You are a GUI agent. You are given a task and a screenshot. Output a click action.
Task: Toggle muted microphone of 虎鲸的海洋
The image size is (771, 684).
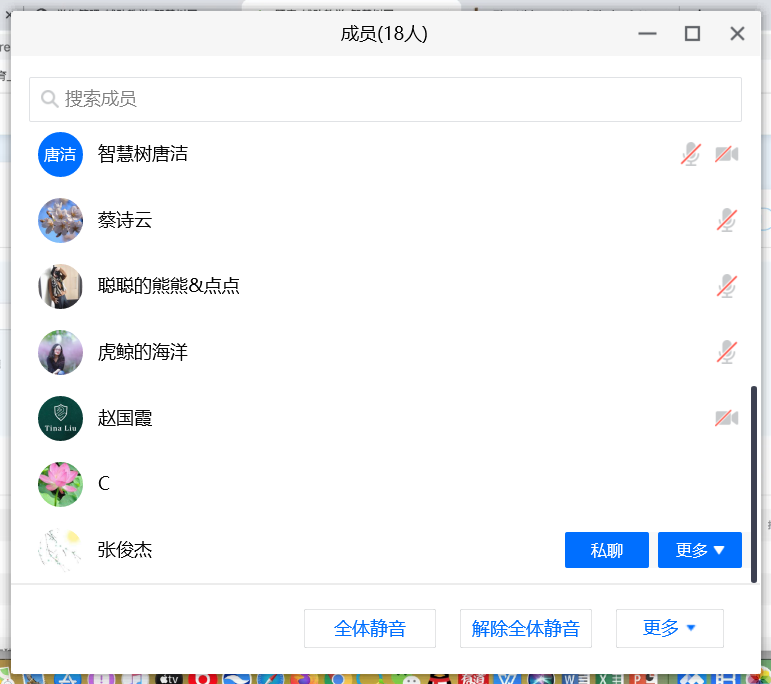[x=727, y=352]
